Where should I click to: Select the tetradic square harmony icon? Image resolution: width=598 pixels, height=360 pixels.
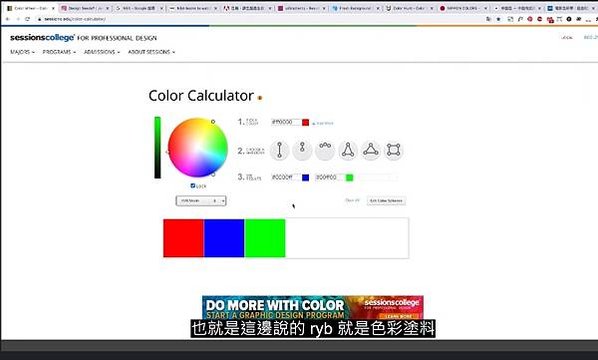[393, 150]
